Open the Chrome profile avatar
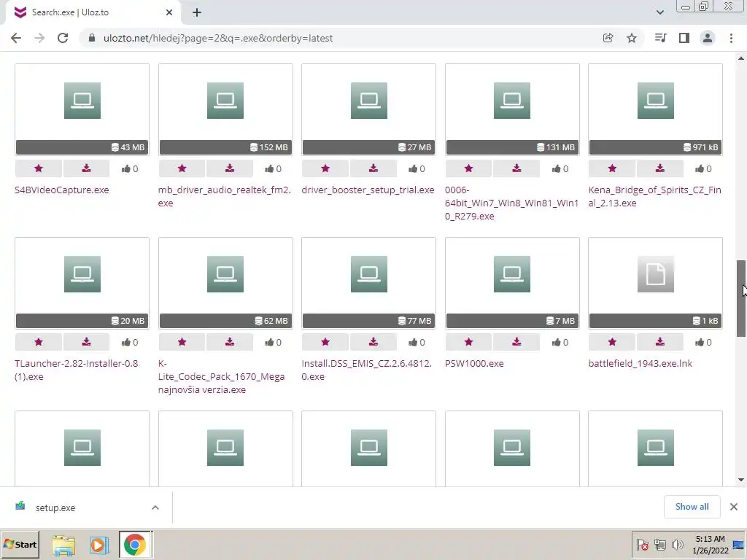 (708, 38)
